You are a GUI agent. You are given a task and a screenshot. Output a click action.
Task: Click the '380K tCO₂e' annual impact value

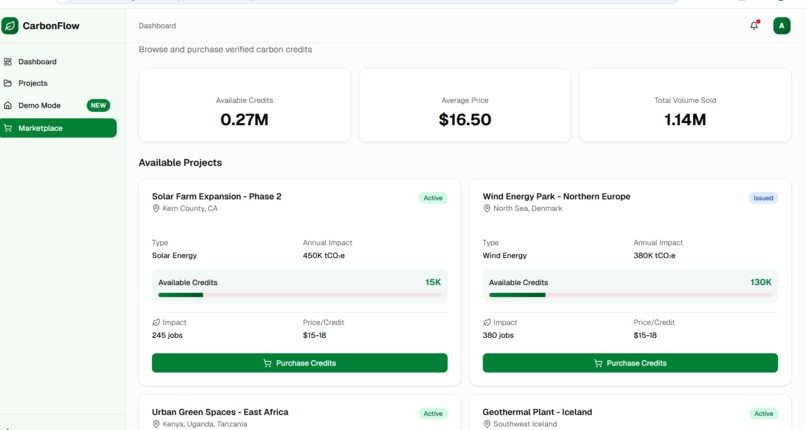654,255
